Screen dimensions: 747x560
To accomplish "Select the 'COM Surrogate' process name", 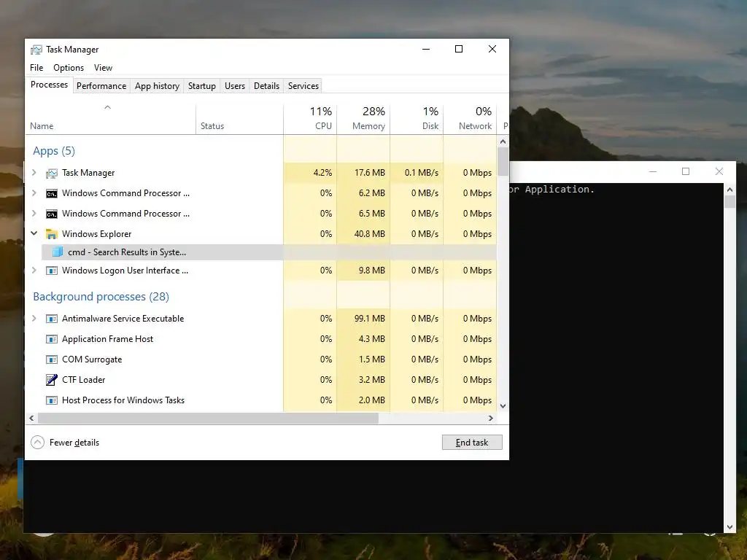I will click(x=92, y=359).
